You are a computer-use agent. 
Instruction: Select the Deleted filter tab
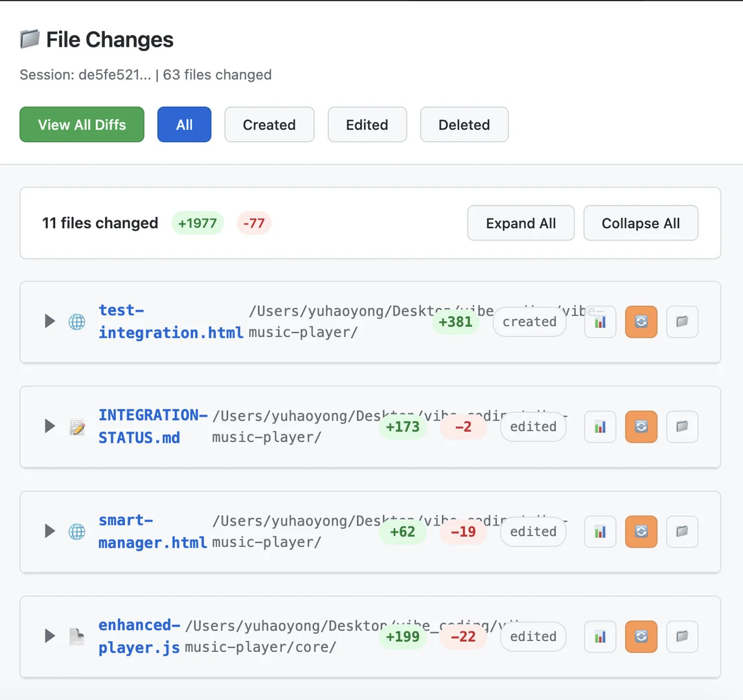[464, 124]
